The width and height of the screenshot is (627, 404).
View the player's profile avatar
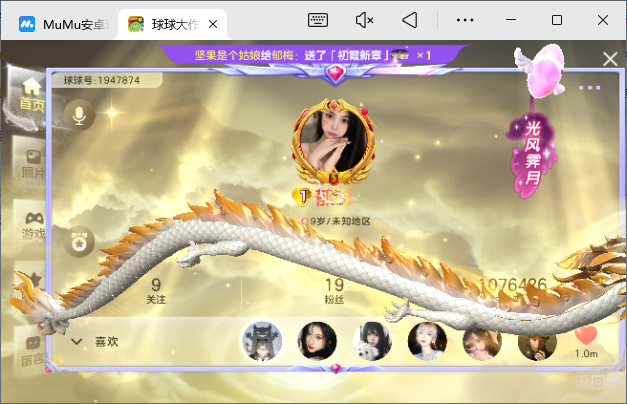point(334,140)
